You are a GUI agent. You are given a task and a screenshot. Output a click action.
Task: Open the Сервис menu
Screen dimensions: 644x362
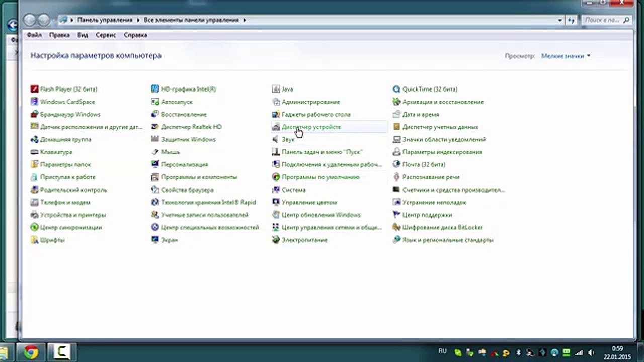pyautogui.click(x=105, y=35)
